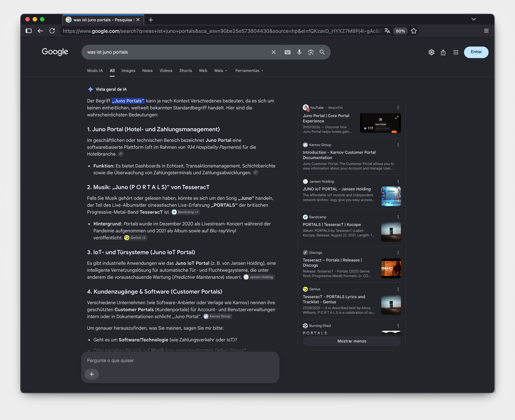Open 'TesseracT - PORTALS Lyrics and Tracklist' link

334,299
